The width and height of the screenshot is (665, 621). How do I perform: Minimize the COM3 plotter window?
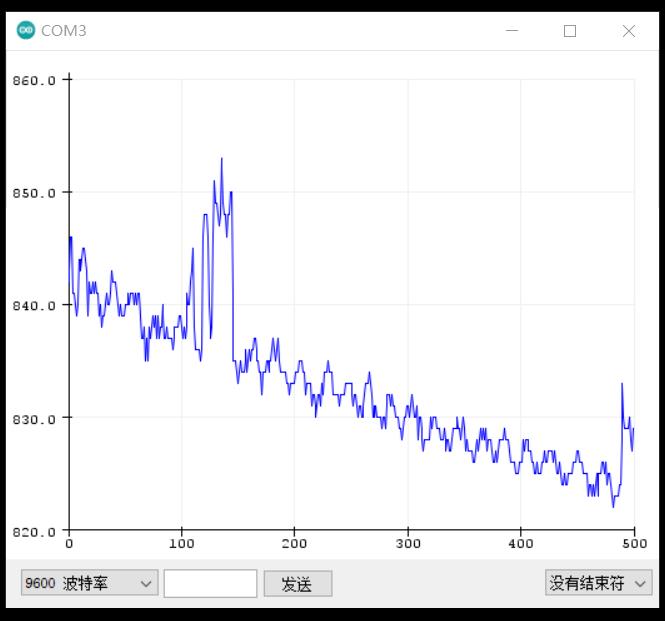click(x=512, y=31)
